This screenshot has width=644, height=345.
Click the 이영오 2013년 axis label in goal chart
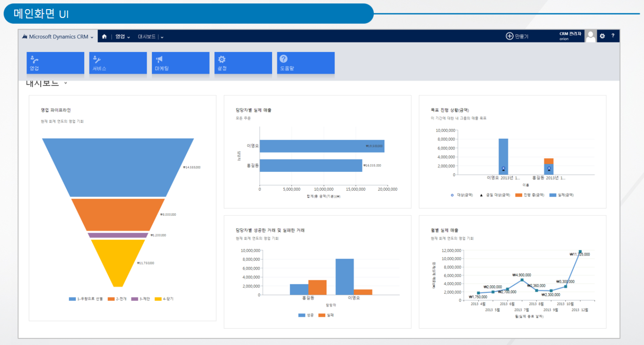coord(503,178)
